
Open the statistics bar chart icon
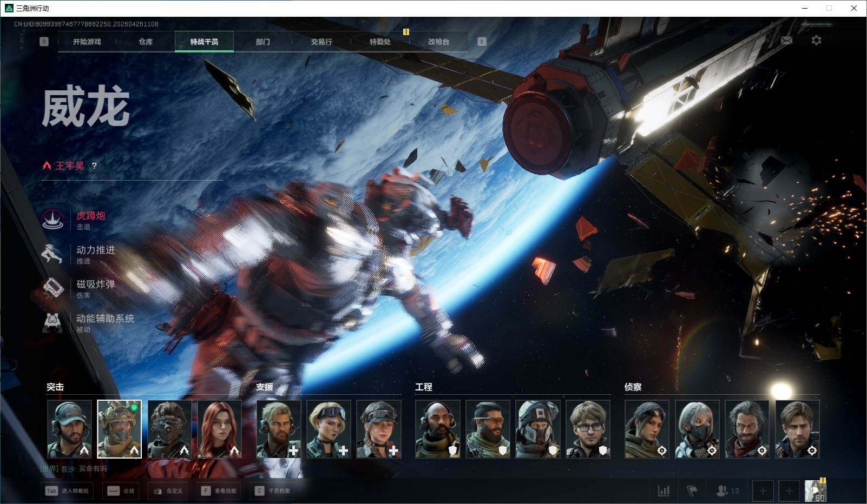664,491
